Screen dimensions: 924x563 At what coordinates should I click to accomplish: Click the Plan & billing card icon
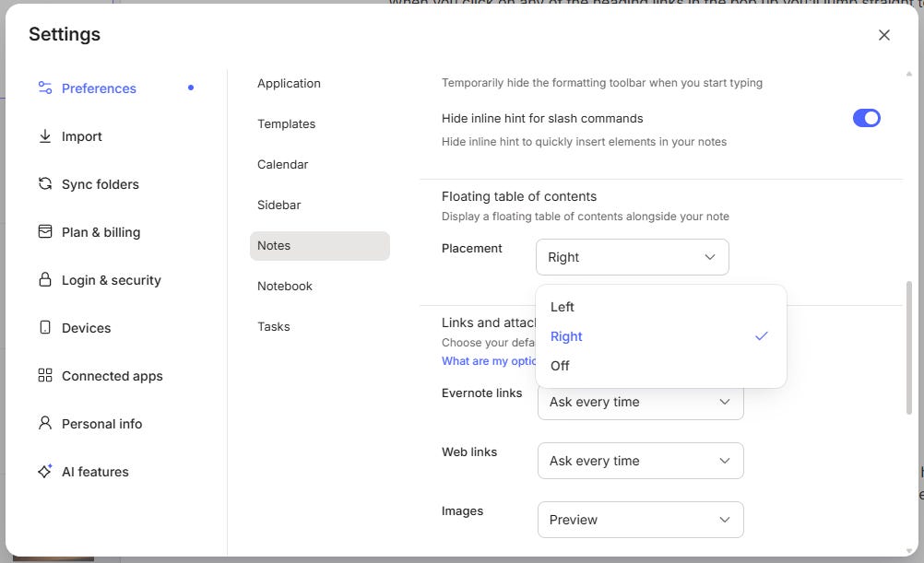click(44, 232)
